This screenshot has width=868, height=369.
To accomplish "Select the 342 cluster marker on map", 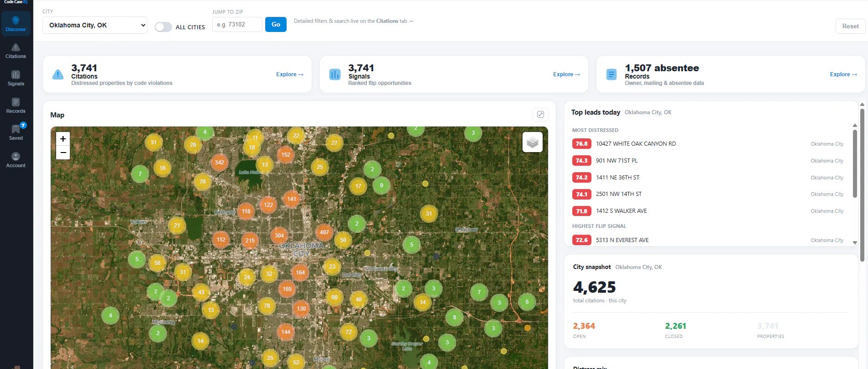I will point(220,163).
